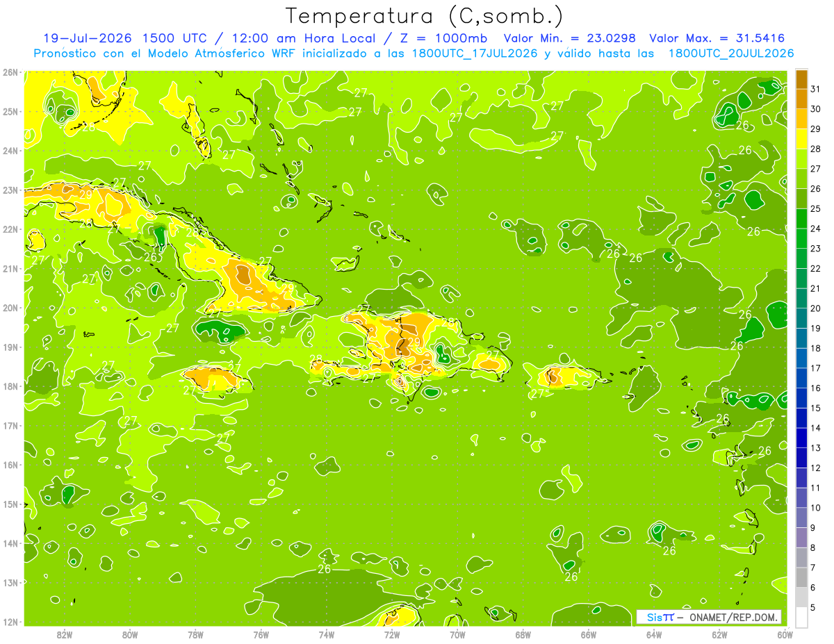Click the 20 value on the color bar
The width and height of the screenshot is (834, 644).
pos(816,308)
